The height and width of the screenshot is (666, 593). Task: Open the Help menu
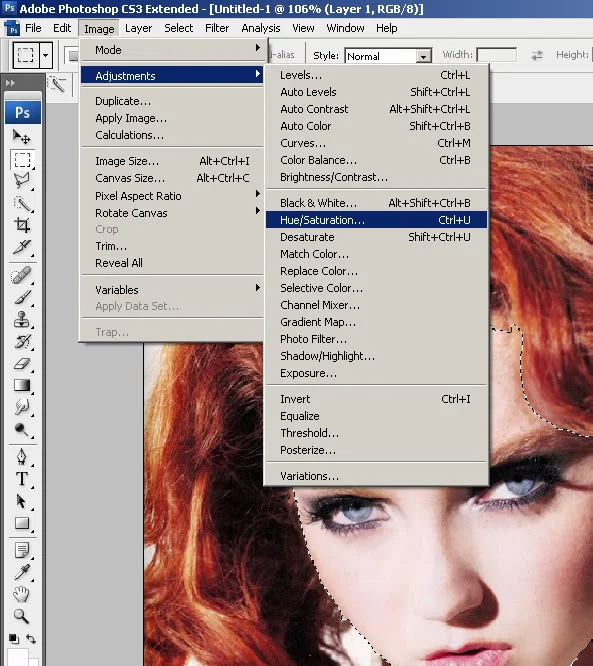(x=387, y=28)
